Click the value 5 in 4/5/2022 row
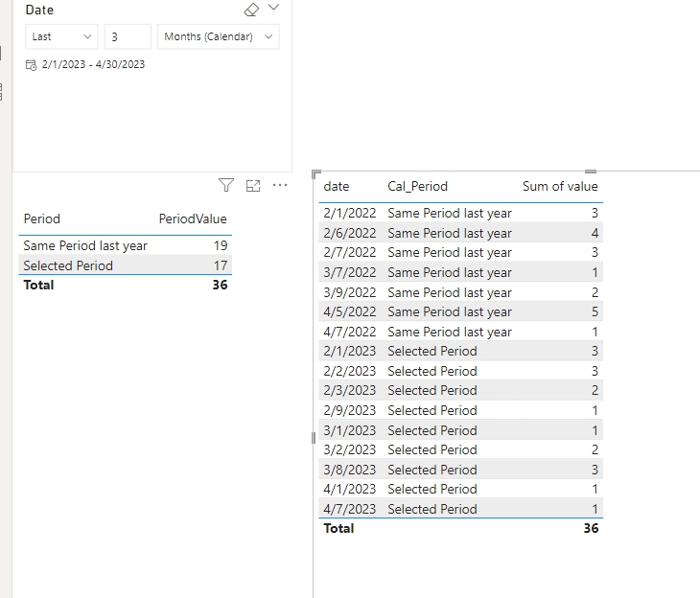Screen dimensions: 700x598 (595, 311)
